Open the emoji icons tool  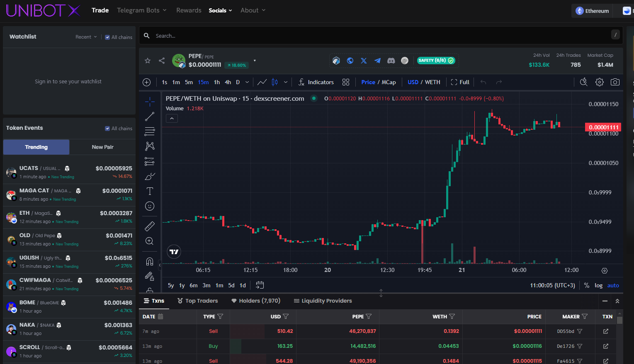[150, 206]
